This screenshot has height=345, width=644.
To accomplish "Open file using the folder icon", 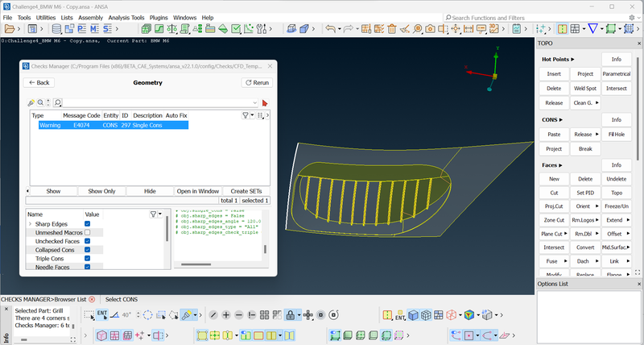I will click(8, 29).
